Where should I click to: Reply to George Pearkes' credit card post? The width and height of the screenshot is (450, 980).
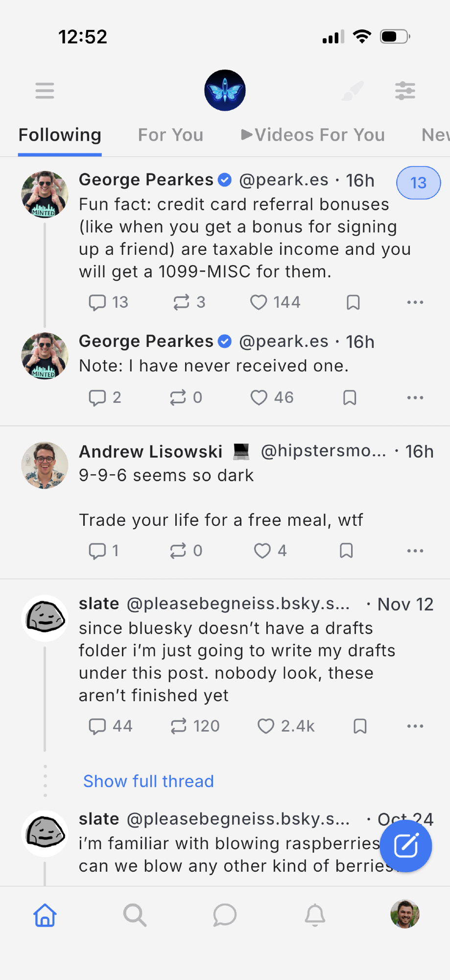(x=97, y=302)
